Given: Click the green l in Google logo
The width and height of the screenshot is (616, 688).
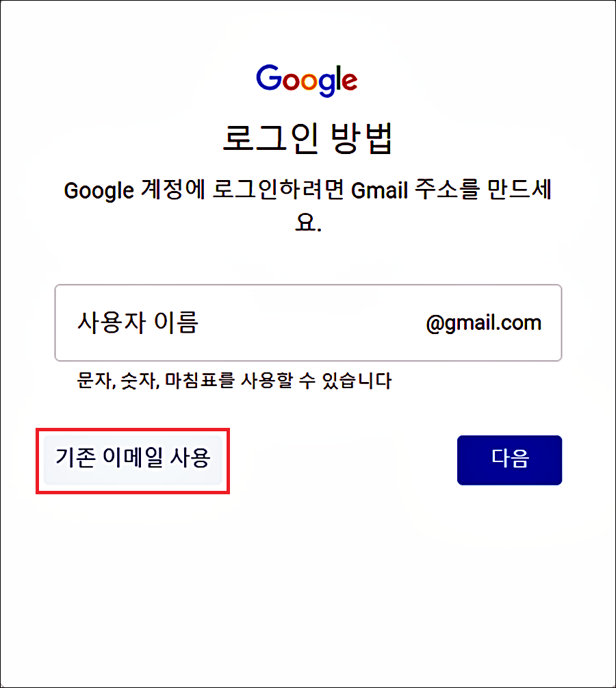Looking at the screenshot, I should 338,77.
